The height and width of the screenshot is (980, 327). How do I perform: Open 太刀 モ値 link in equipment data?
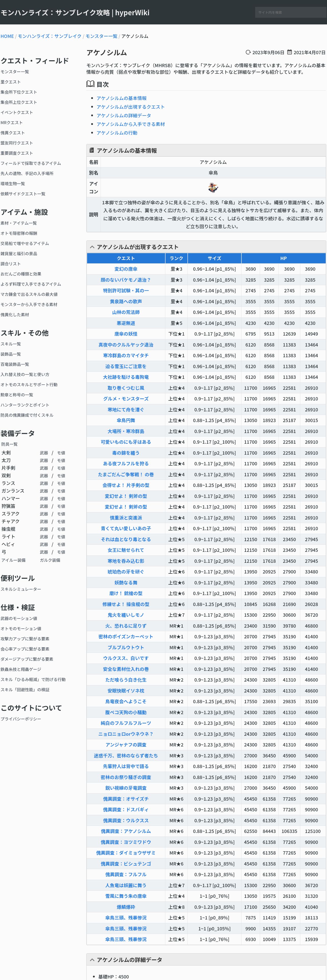click(x=61, y=460)
